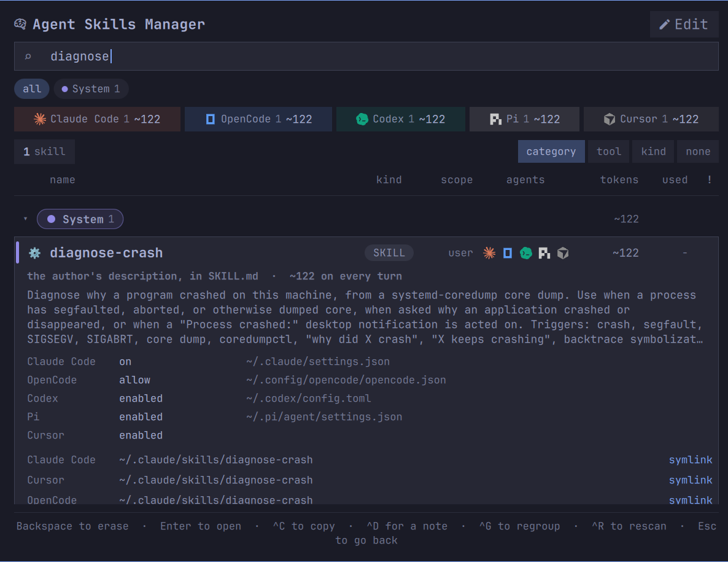Image resolution: width=728 pixels, height=562 pixels.
Task: Click the 'user' scope label
Action: click(x=460, y=253)
